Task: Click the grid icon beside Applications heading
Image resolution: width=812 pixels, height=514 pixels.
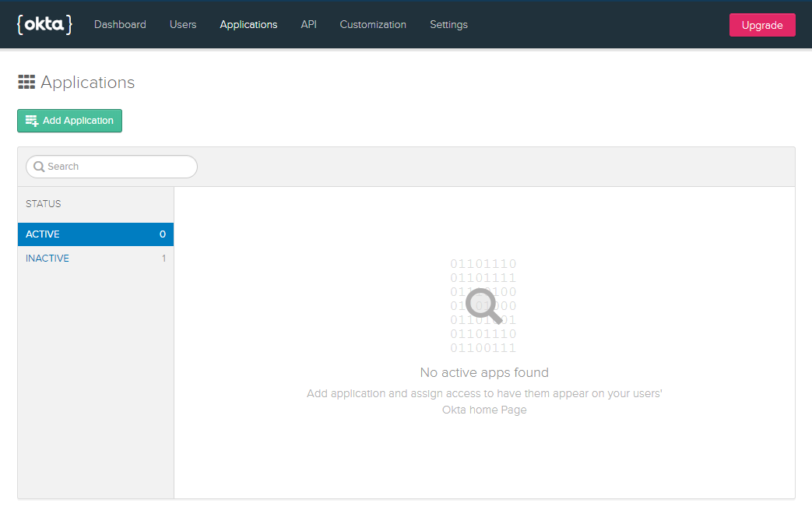Action: coord(26,81)
